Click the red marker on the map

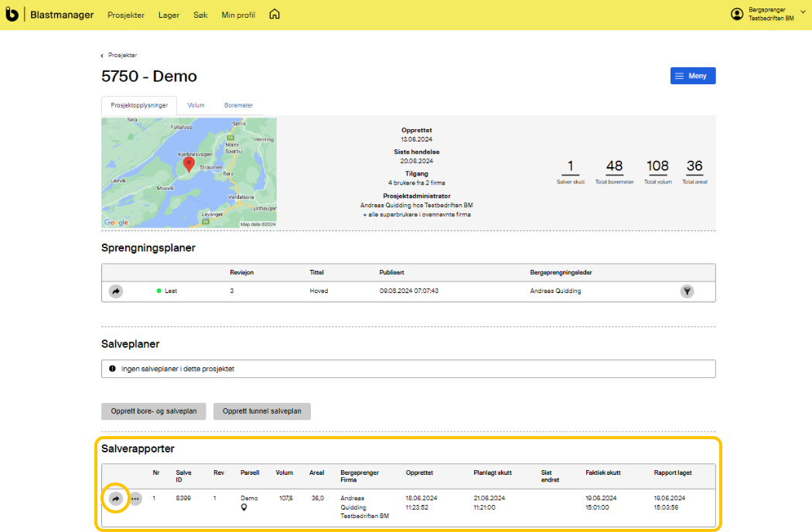[189, 164]
